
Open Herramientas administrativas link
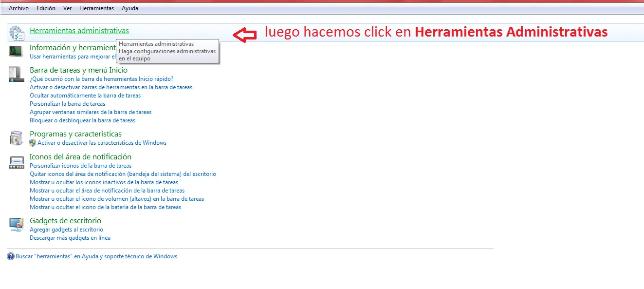pos(79,30)
